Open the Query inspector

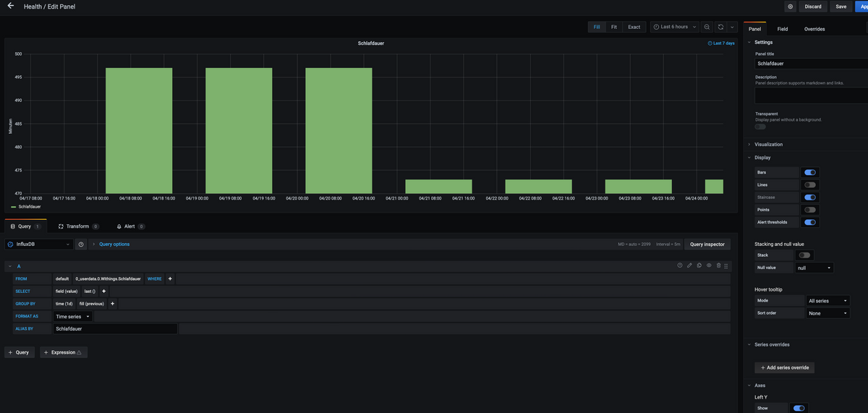coord(707,244)
